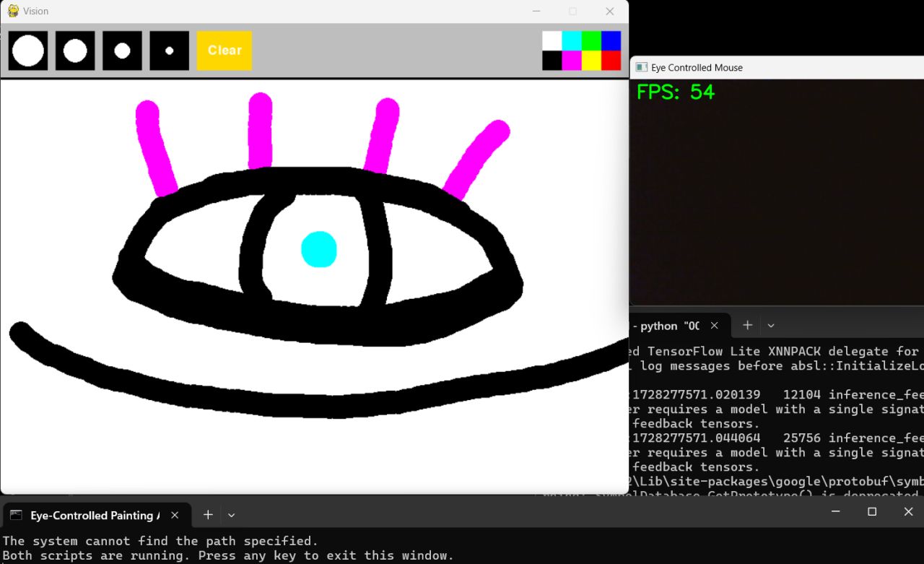924x564 pixels.
Task: Select the second-largest brush size circle
Action: pyautogui.click(x=75, y=51)
